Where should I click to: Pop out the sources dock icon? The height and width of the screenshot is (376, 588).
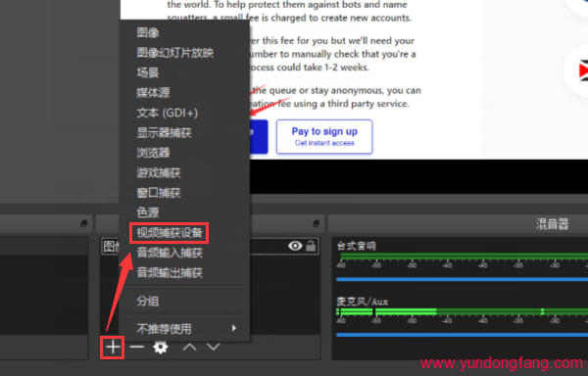click(317, 223)
